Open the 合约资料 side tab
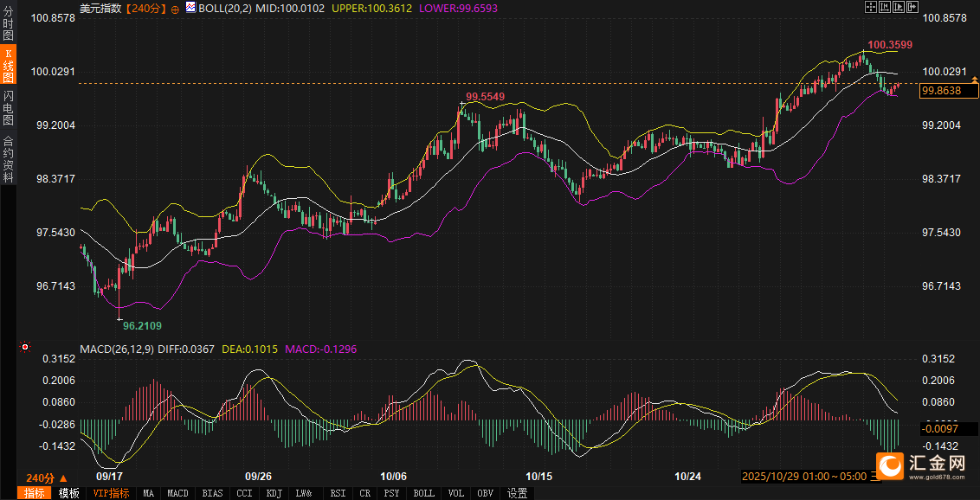 tap(9, 158)
